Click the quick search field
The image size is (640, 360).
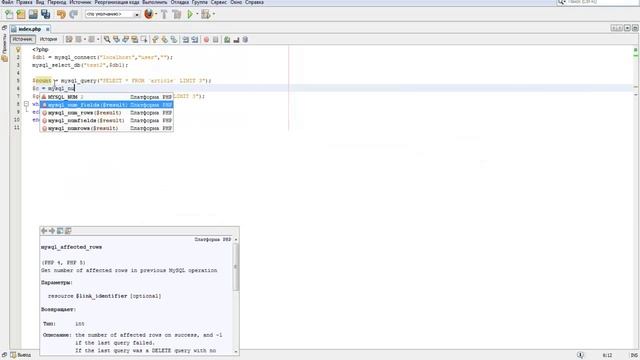click(x=597, y=2)
